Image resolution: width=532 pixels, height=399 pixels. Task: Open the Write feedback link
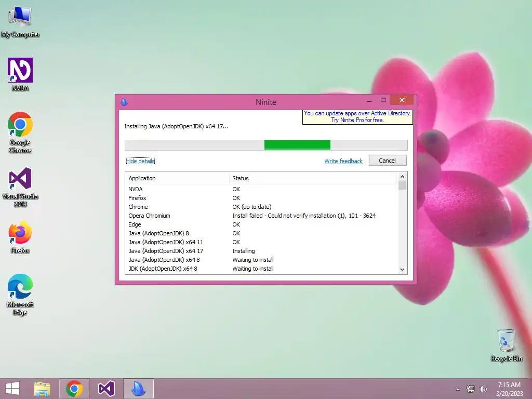tap(343, 161)
